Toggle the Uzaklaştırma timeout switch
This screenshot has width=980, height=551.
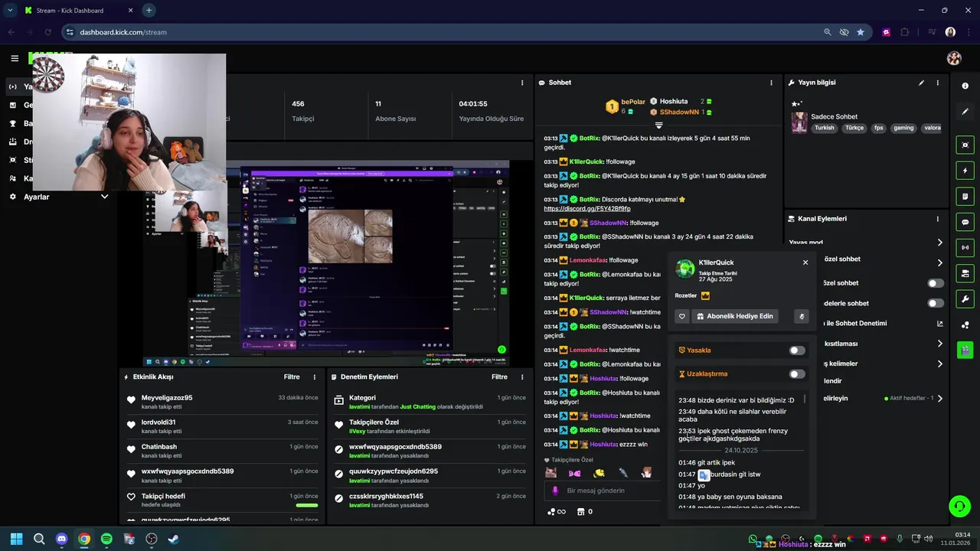pyautogui.click(x=797, y=374)
